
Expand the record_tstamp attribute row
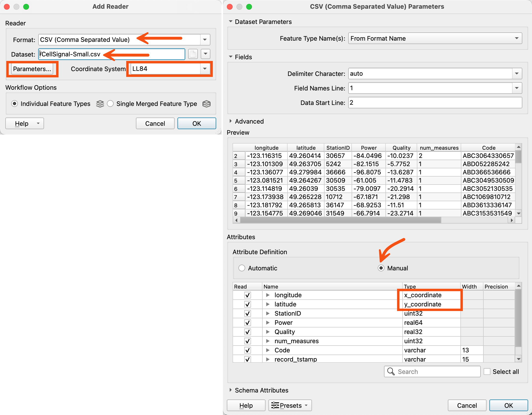click(x=268, y=359)
